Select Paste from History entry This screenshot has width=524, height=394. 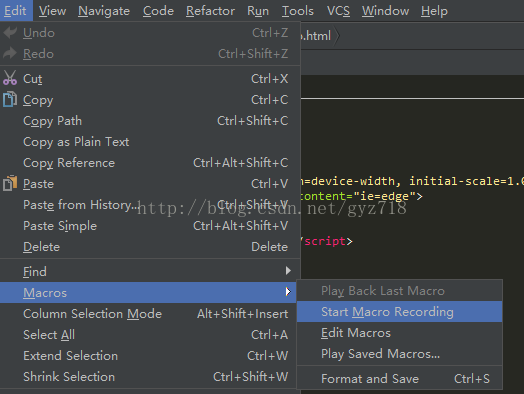coord(150,205)
